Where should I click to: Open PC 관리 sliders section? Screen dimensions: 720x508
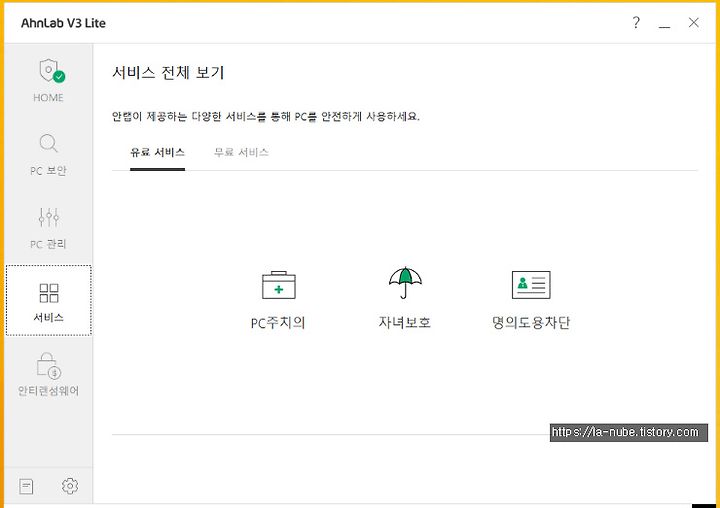(49, 228)
